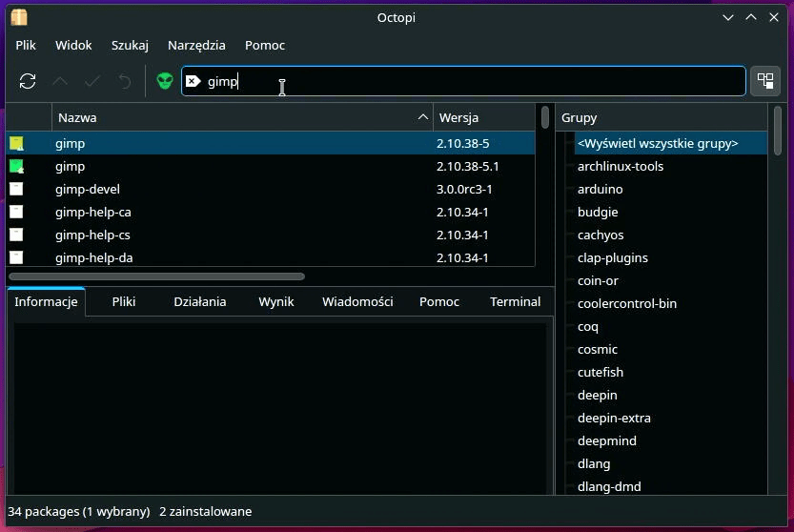Image resolution: width=794 pixels, height=532 pixels.
Task: Click the apply checkmark icon
Action: 92,81
